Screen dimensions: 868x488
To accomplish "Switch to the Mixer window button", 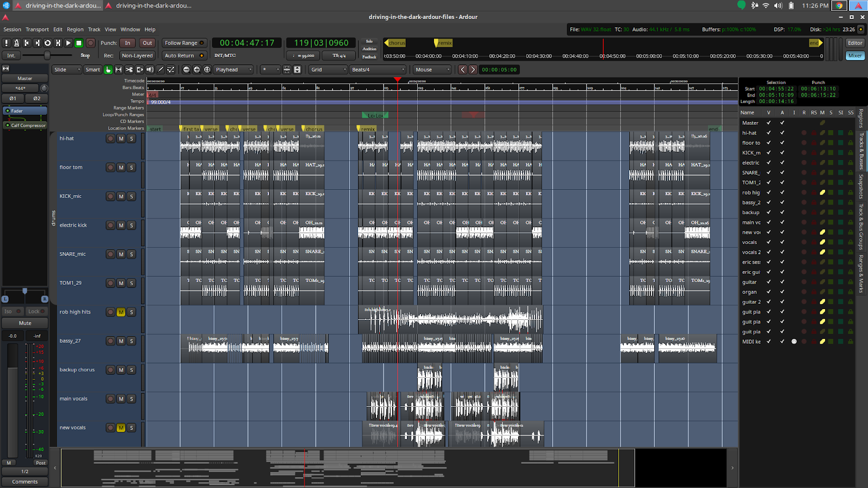I will [x=855, y=55].
